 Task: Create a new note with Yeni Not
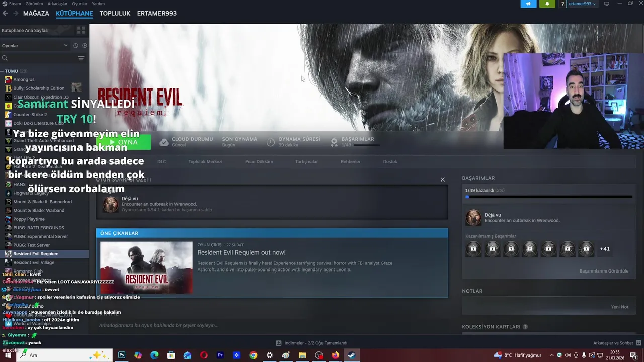click(620, 307)
